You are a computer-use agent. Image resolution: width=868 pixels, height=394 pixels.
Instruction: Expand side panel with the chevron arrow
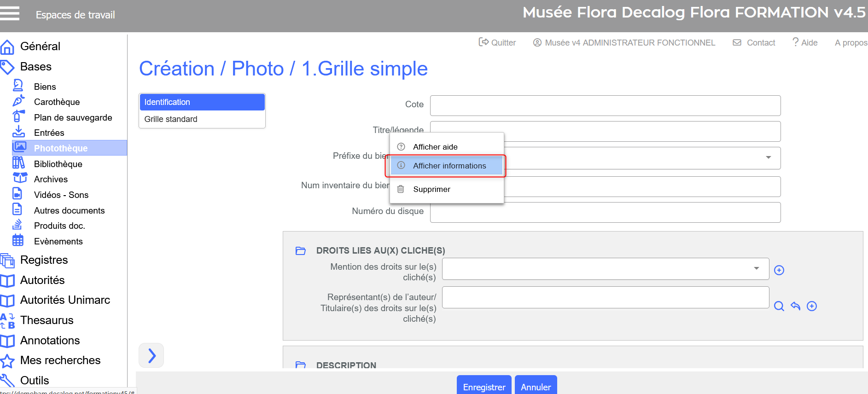151,355
